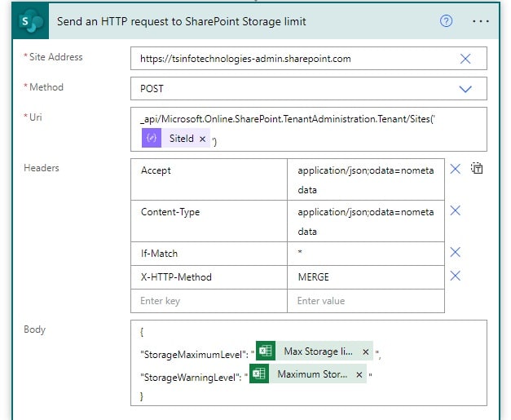Open the help question mark icon
Image resolution: width=511 pixels, height=420 pixels.
(x=446, y=21)
